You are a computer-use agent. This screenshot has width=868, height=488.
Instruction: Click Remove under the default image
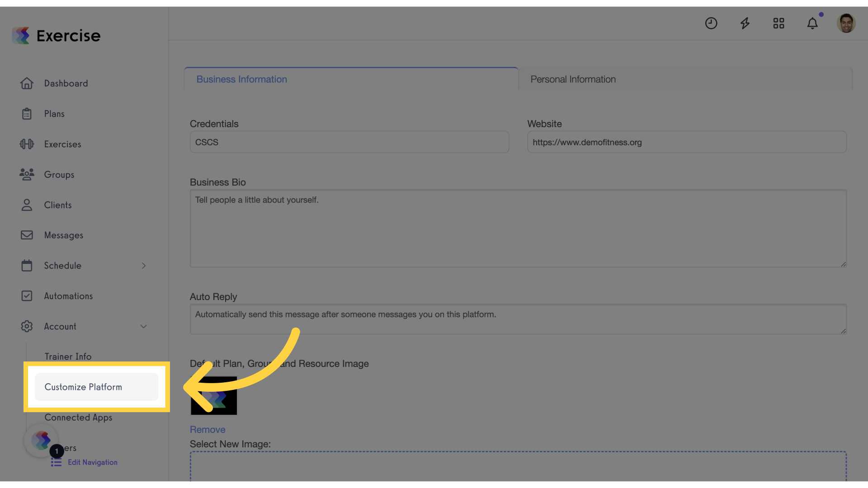[x=208, y=429]
